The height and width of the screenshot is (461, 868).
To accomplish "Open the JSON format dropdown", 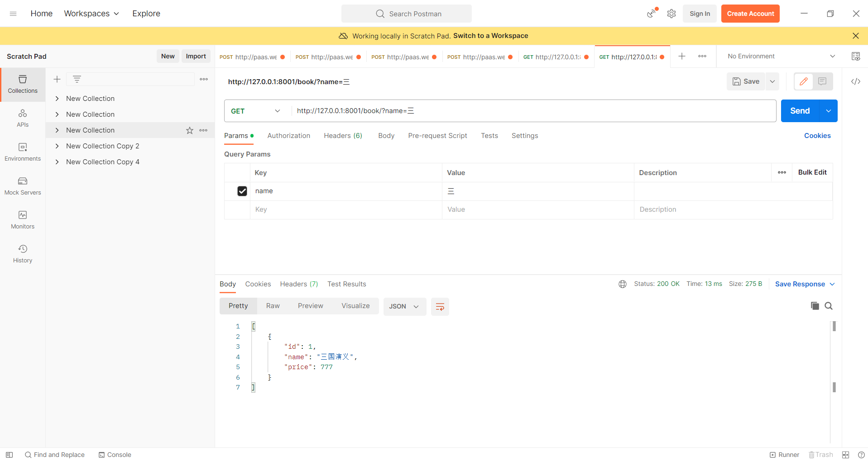I will click(x=404, y=306).
